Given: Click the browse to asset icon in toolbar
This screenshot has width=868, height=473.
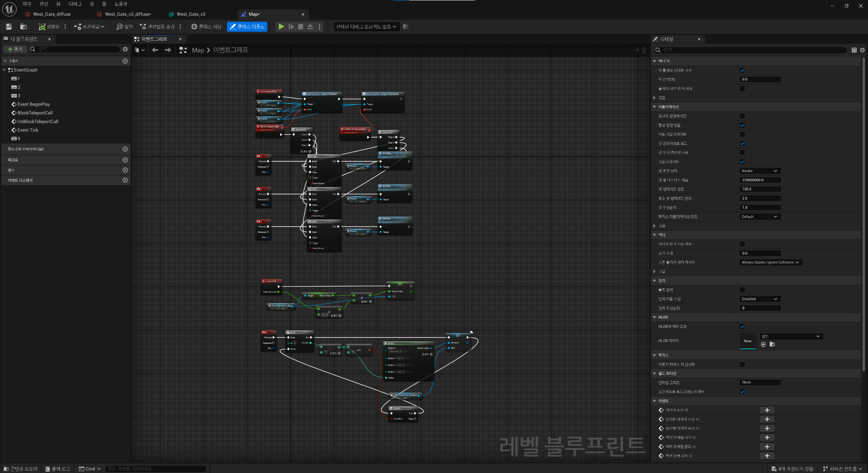Looking at the screenshot, I should coord(24,27).
